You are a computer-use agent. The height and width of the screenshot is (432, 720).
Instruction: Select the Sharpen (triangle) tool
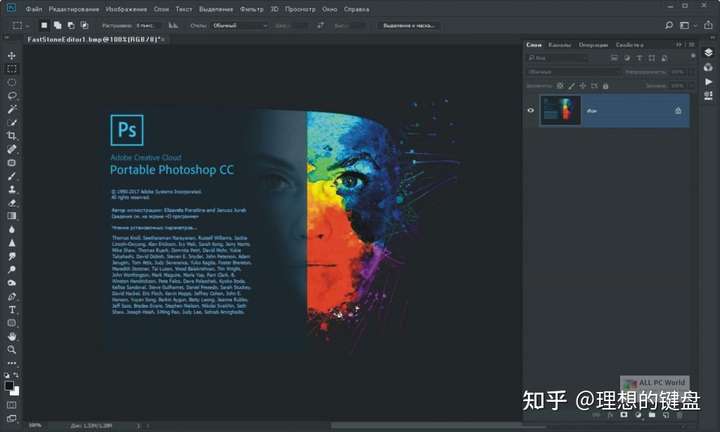[12, 242]
